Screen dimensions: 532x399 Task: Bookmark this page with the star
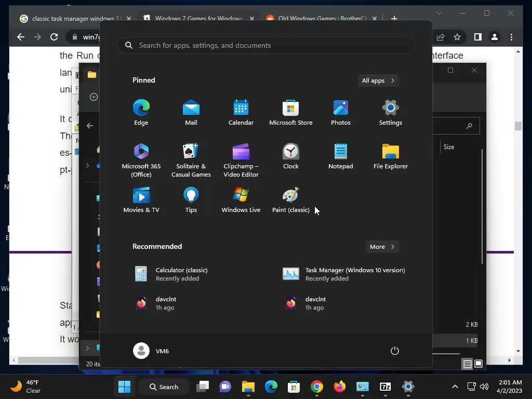pyautogui.click(x=457, y=37)
